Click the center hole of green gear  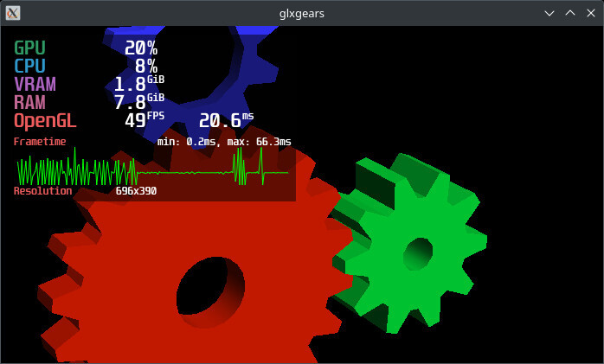419,253
